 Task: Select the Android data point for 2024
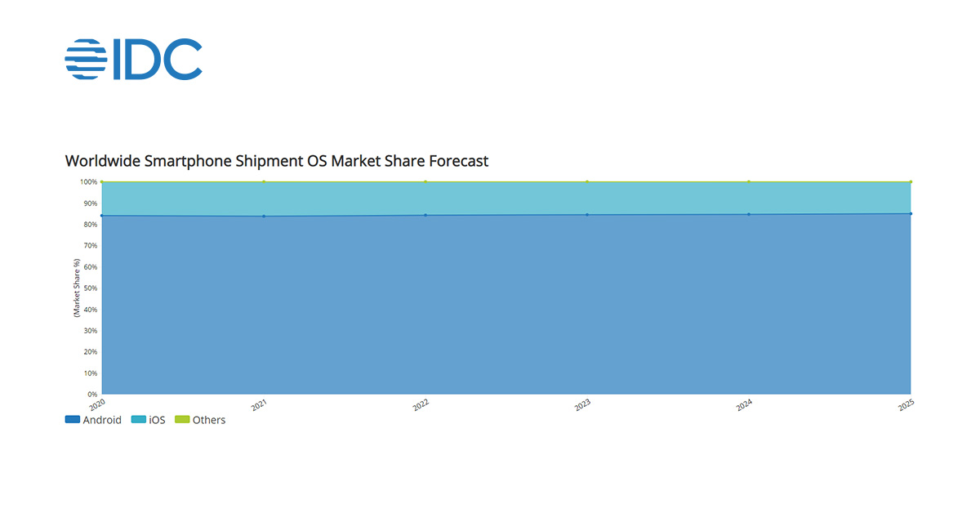[x=749, y=215]
